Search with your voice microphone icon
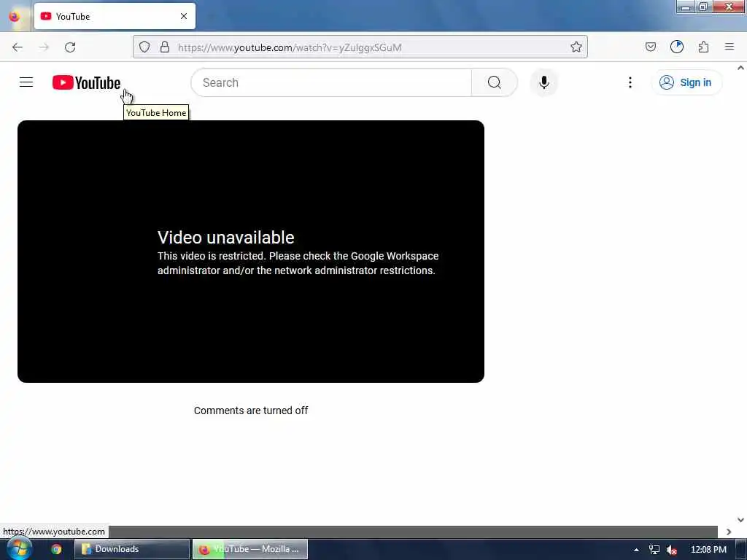This screenshot has width=747, height=560. pos(543,82)
